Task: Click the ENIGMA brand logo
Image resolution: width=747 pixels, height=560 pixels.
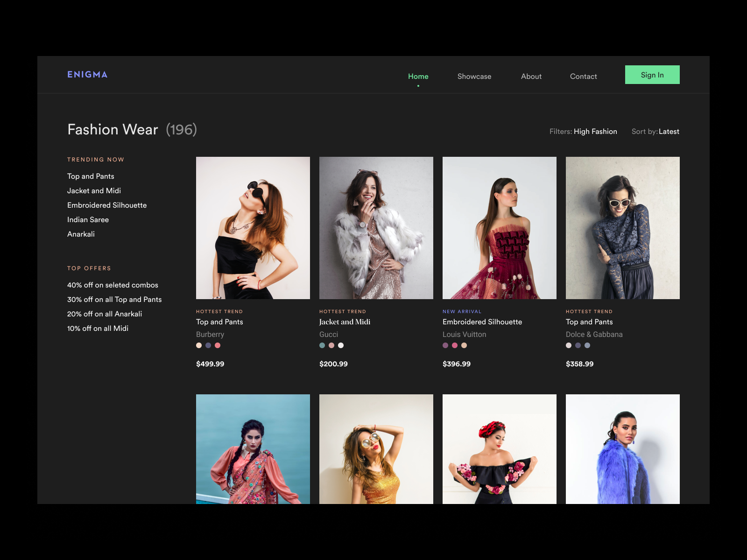Action: (87, 74)
